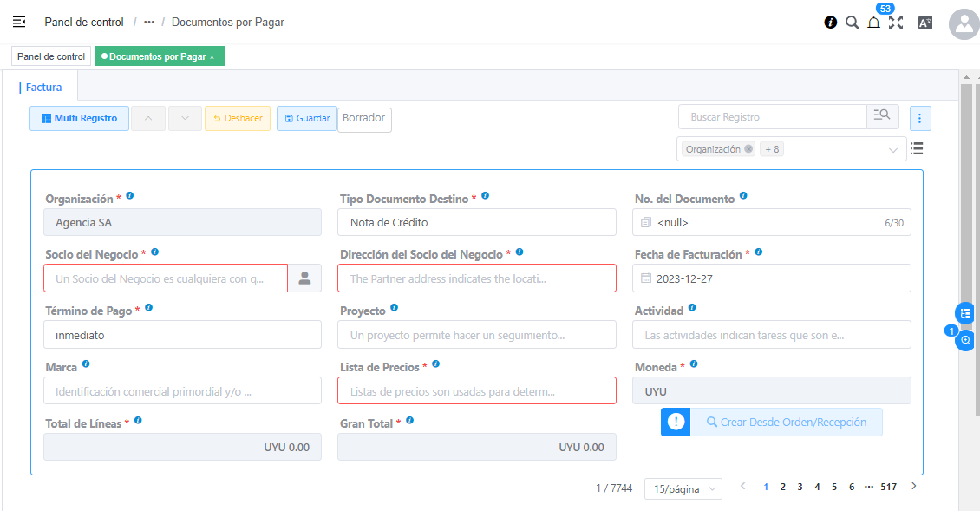Image resolution: width=980 pixels, height=511 pixels.
Task: Click info icon beside Organización label
Action: 130,196
